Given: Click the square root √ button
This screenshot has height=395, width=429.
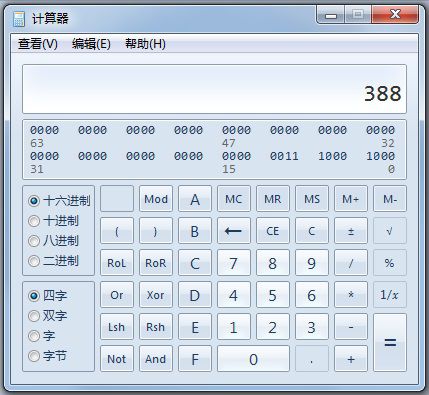Looking at the screenshot, I should (390, 231).
